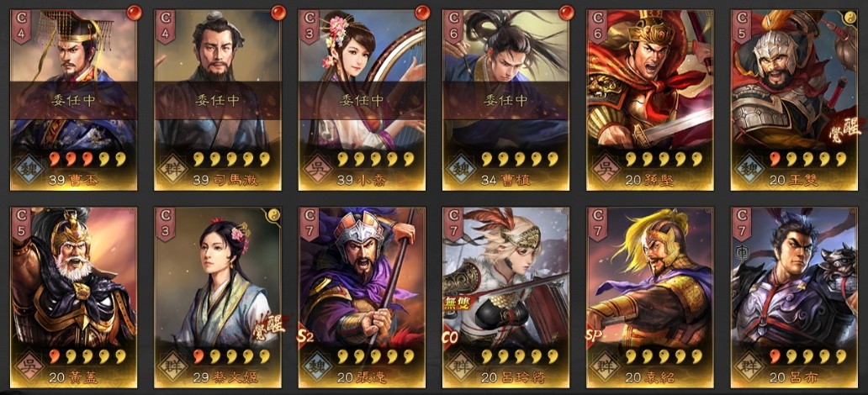Select the 曹丕 general card portrait

click(73, 99)
